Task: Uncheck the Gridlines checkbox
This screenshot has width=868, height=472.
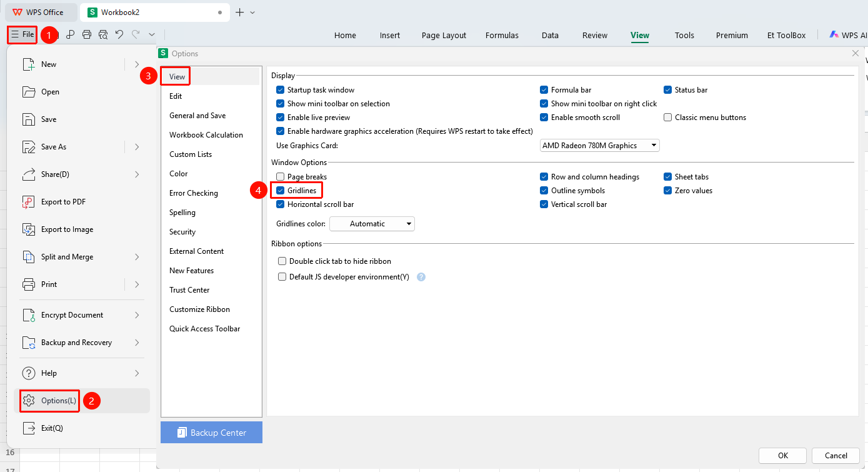Action: 281,191
